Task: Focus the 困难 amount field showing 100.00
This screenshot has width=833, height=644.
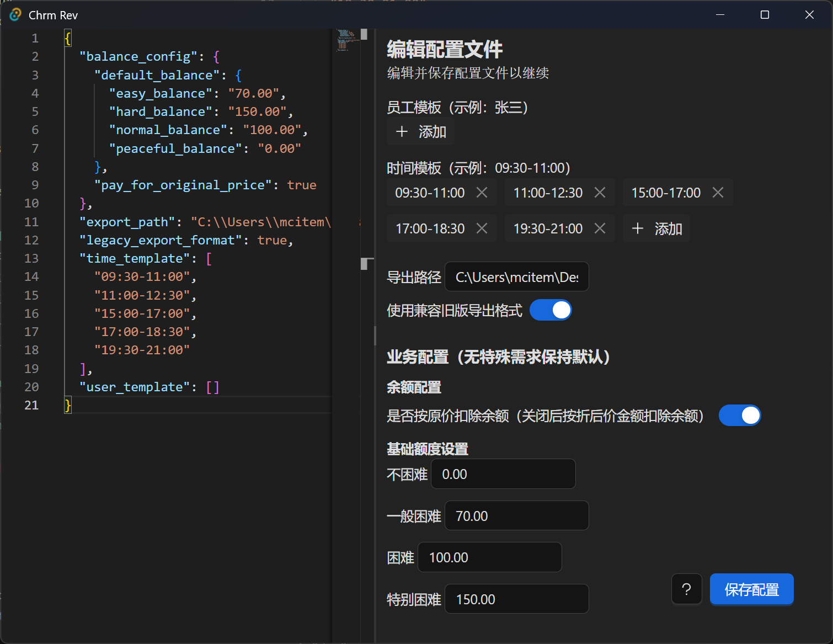Action: (490, 557)
